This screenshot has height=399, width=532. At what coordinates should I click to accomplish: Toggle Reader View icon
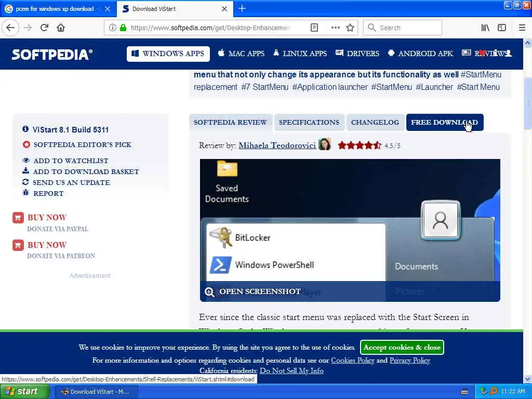pos(314,28)
